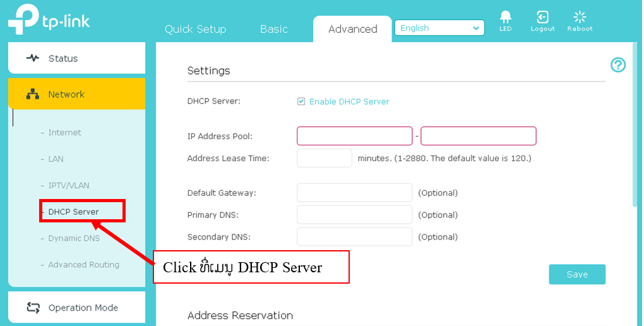Open the English language dropdown

click(439, 28)
